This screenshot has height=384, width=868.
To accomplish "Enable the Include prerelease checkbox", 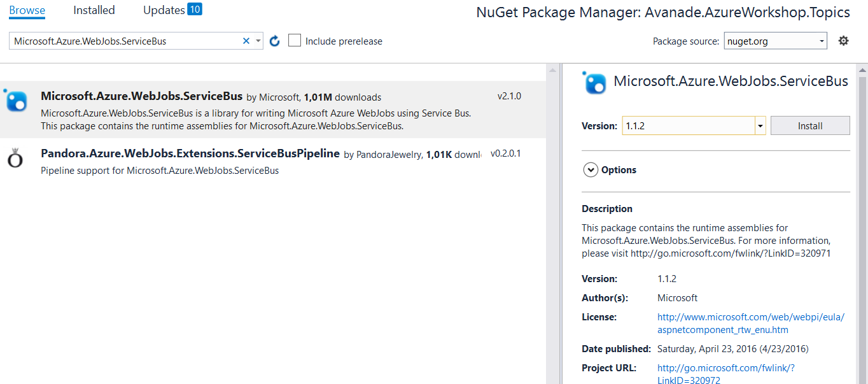I will click(295, 41).
